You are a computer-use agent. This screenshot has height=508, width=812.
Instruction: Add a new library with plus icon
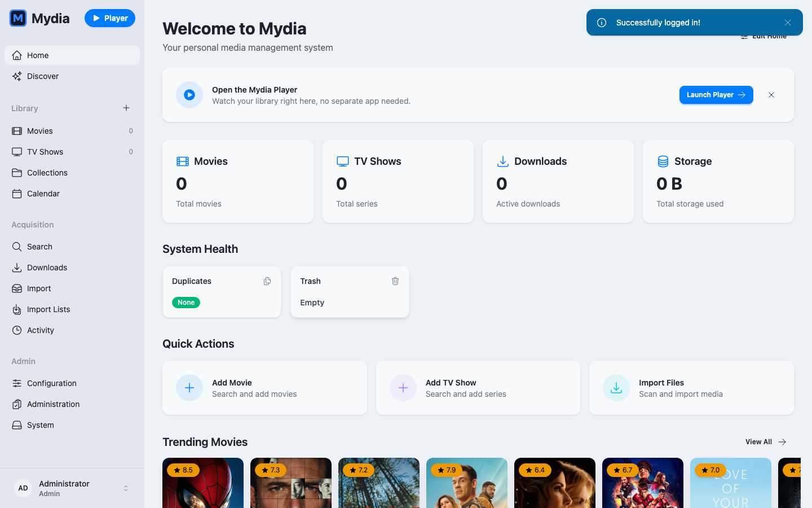[x=126, y=108]
